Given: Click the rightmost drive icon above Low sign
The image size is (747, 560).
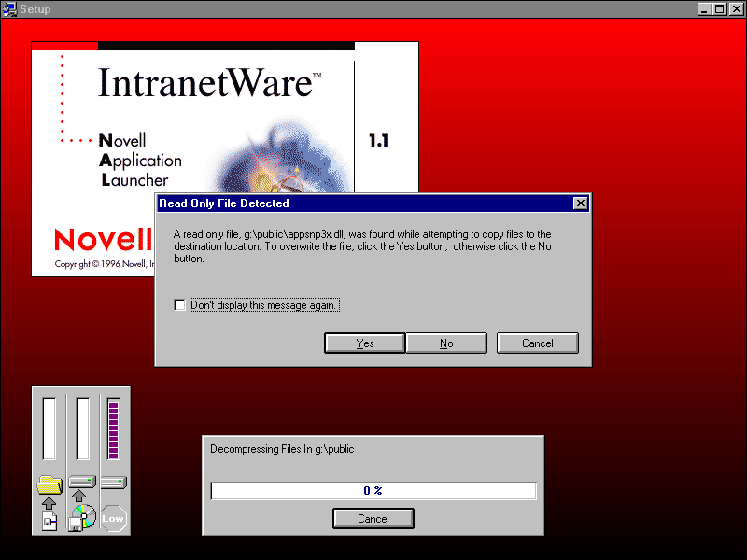Looking at the screenshot, I should (113, 483).
